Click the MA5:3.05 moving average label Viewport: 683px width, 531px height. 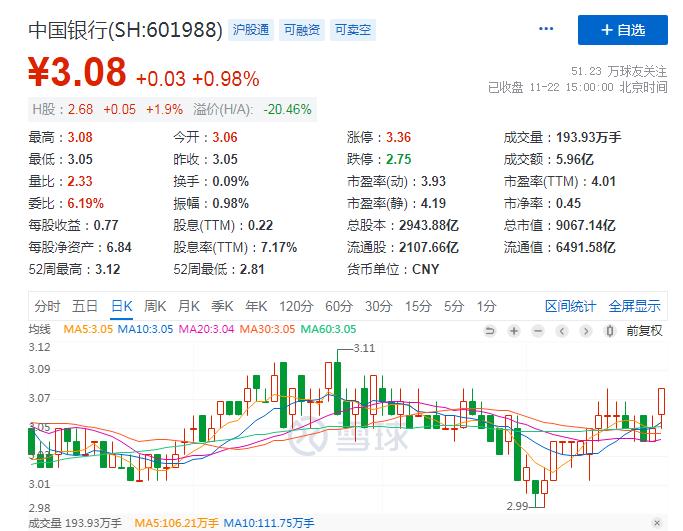88,329
